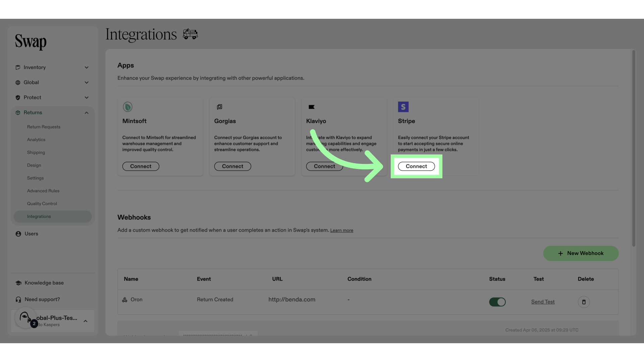Click the Name column header

click(x=131, y=279)
